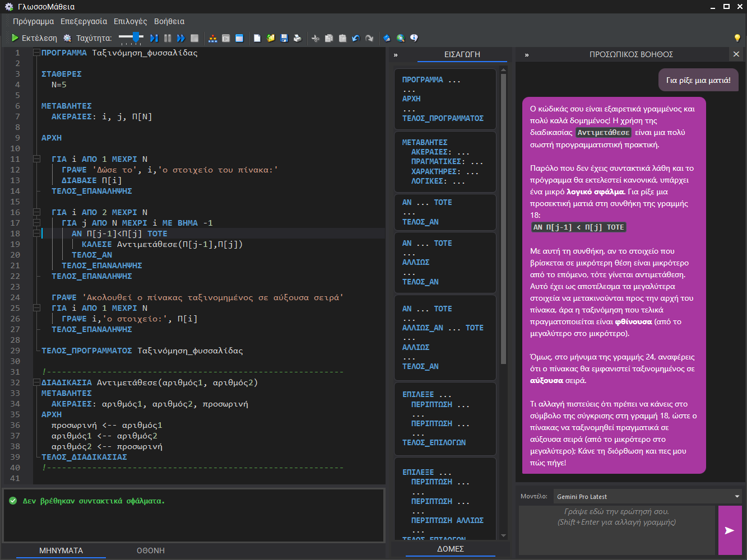Switch to the ΔΟΜΕΣ tab
Image resolution: width=747 pixels, height=560 pixels.
[x=451, y=549]
